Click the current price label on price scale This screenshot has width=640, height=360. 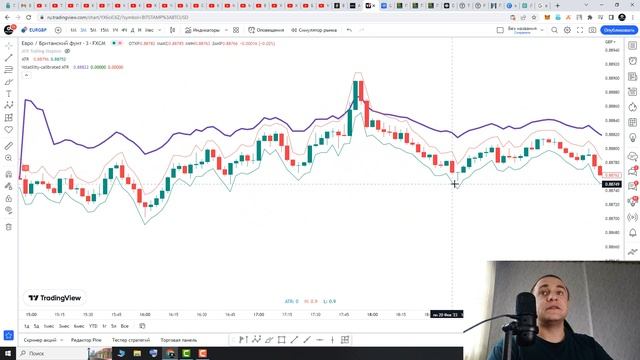coord(612,175)
